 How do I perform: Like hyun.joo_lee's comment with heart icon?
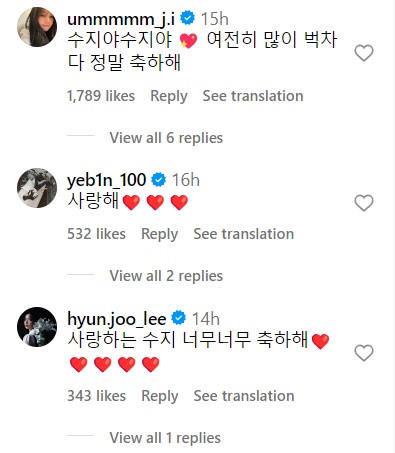pos(364,353)
